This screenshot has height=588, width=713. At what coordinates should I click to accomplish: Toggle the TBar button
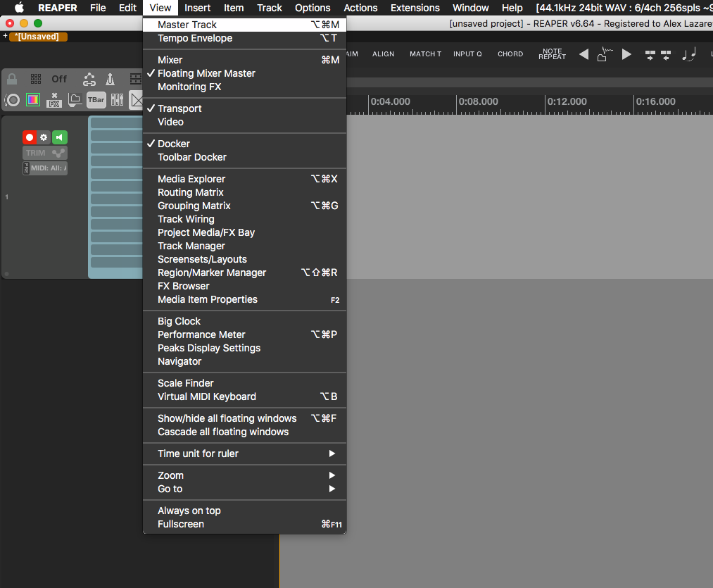point(96,100)
